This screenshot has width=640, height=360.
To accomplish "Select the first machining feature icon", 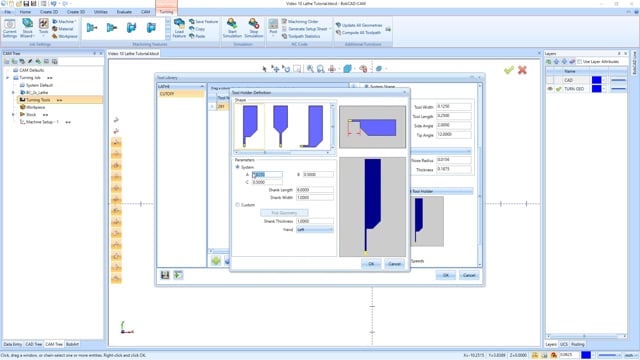I will point(92,27).
